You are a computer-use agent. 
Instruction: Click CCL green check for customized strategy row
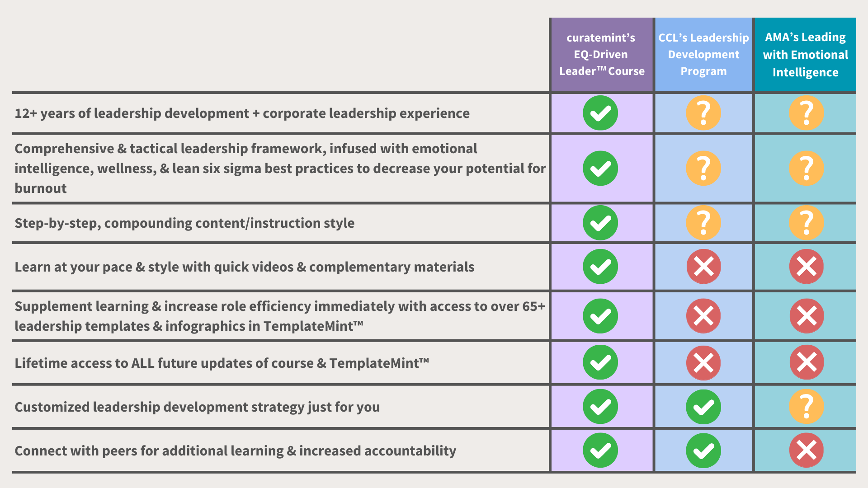tap(703, 407)
